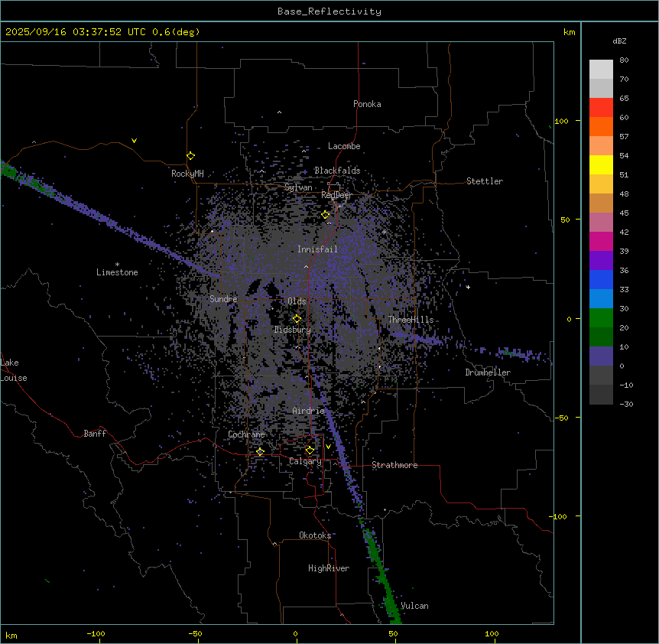Click the yellow diamond marker between Olds and Didsbury

[297, 319]
